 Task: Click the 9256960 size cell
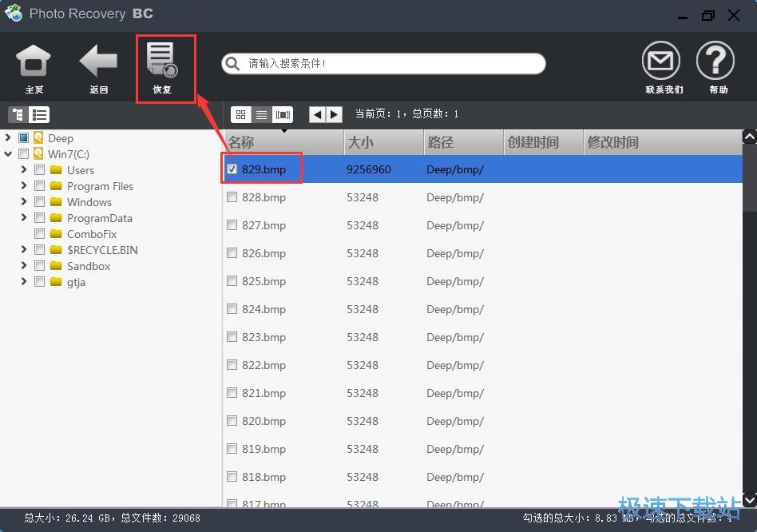pos(369,169)
